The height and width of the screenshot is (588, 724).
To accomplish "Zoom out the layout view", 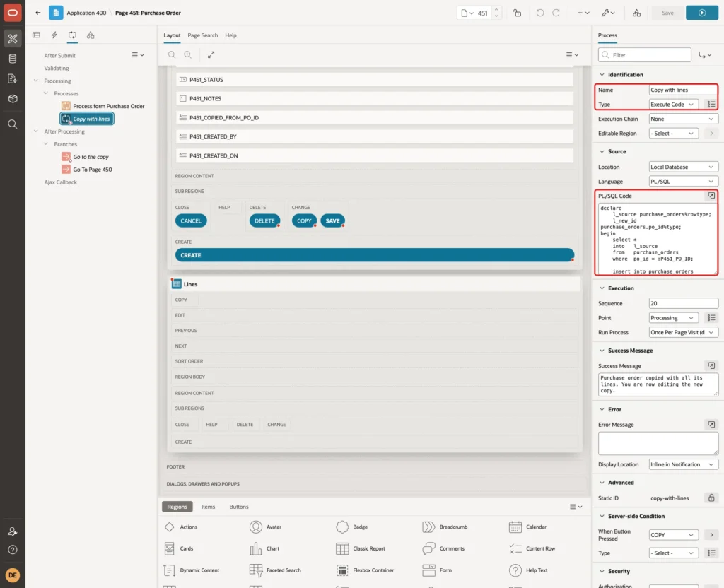I will [172, 54].
